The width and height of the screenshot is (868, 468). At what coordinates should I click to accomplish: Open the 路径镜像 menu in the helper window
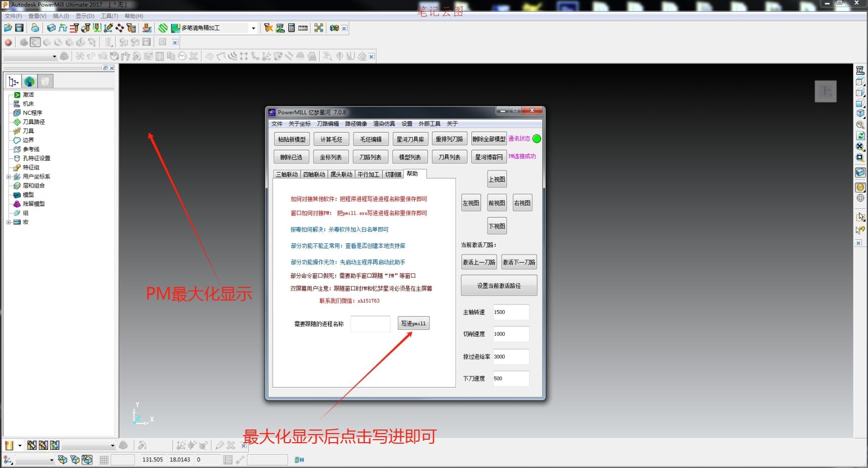click(x=356, y=123)
